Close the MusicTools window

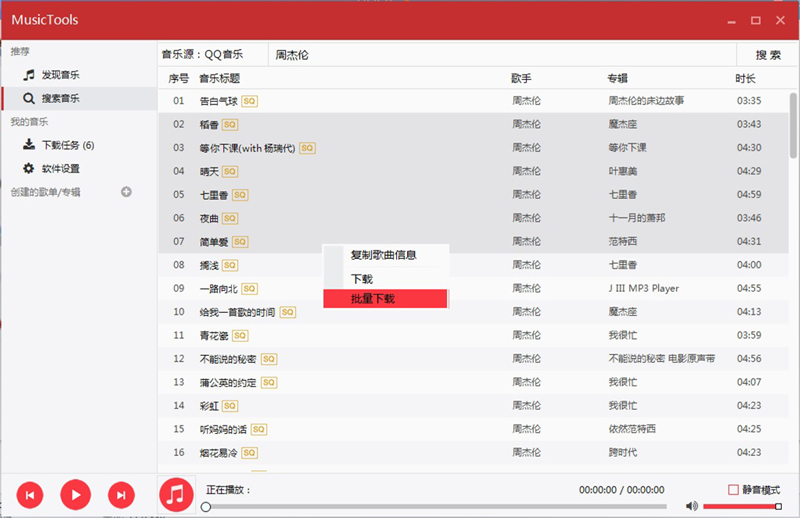click(780, 20)
